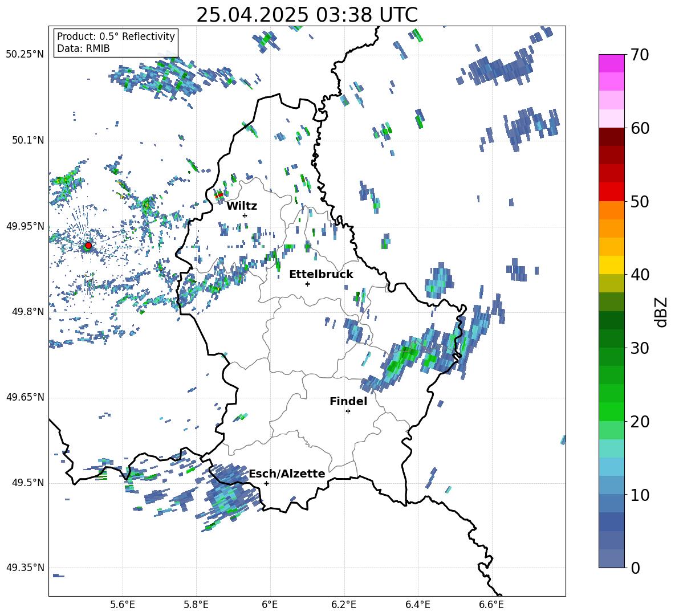Click the 'Wiltz' city label
This screenshot has width=675, height=616.
tap(242, 206)
